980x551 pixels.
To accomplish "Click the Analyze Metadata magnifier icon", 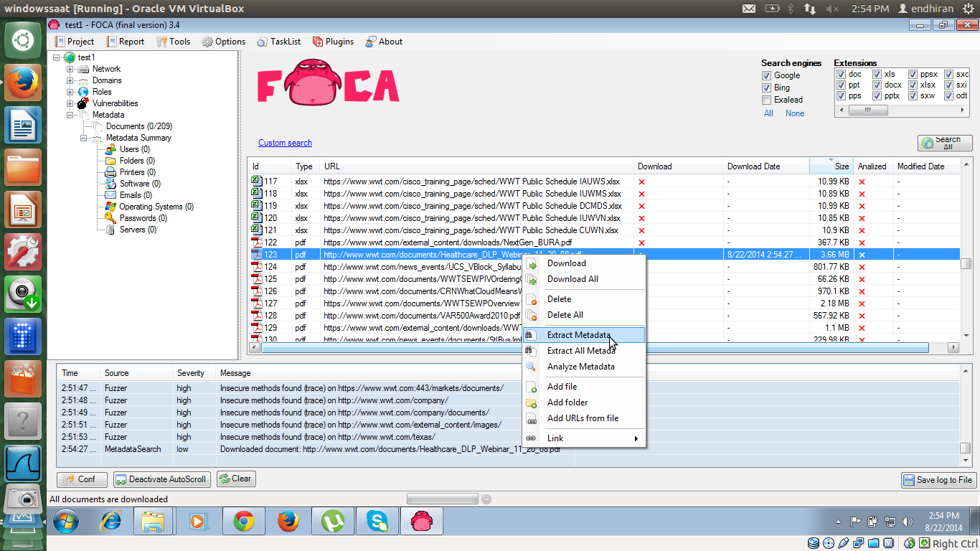I will (x=531, y=367).
